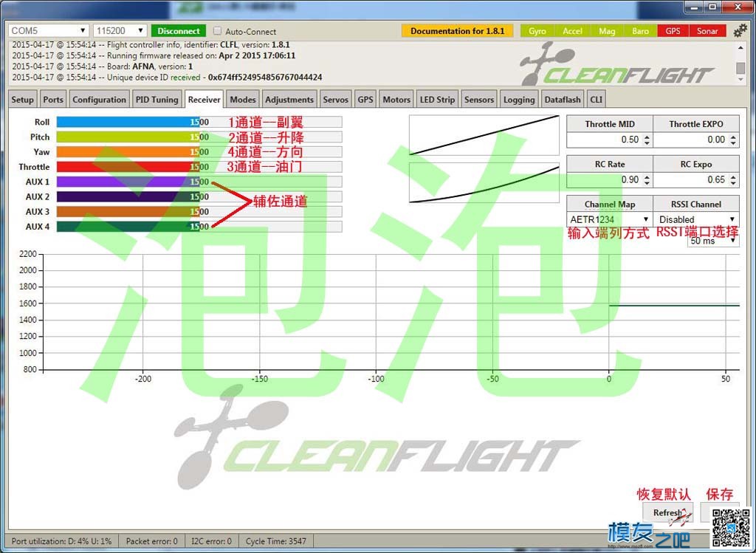Click the 'Unique device ID received' log line
Viewport: 756px width, 553px height.
[x=167, y=77]
